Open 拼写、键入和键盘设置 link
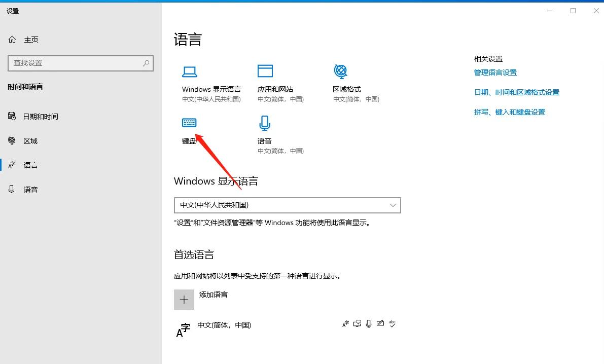Viewport: 604px width, 364px height. point(509,112)
